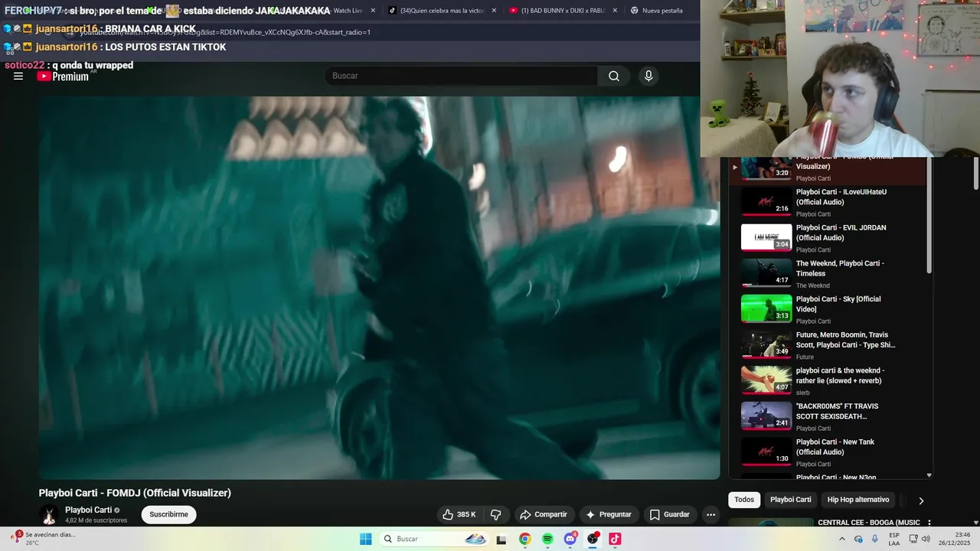
Task: Play Sky Official Video green thumbnail
Action: coord(766,308)
